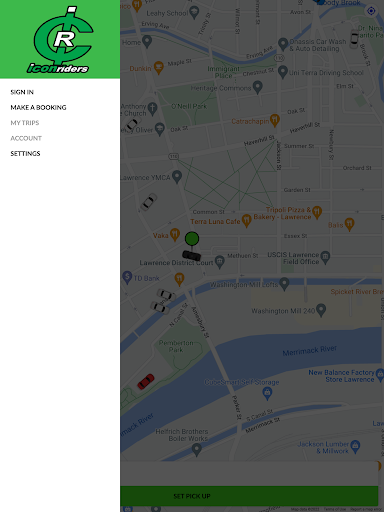Tap the red car near Pemberton Park
384x512 pixels.
tap(146, 382)
